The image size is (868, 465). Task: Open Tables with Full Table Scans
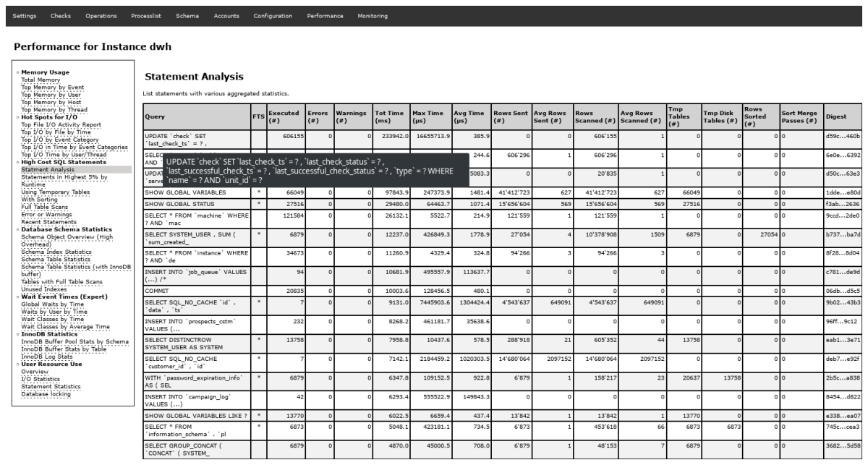[61, 281]
